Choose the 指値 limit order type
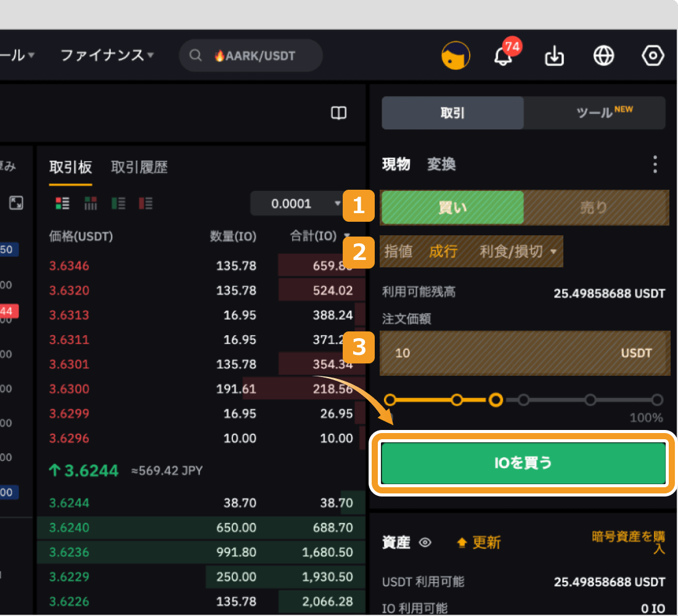The image size is (678, 616). click(398, 251)
